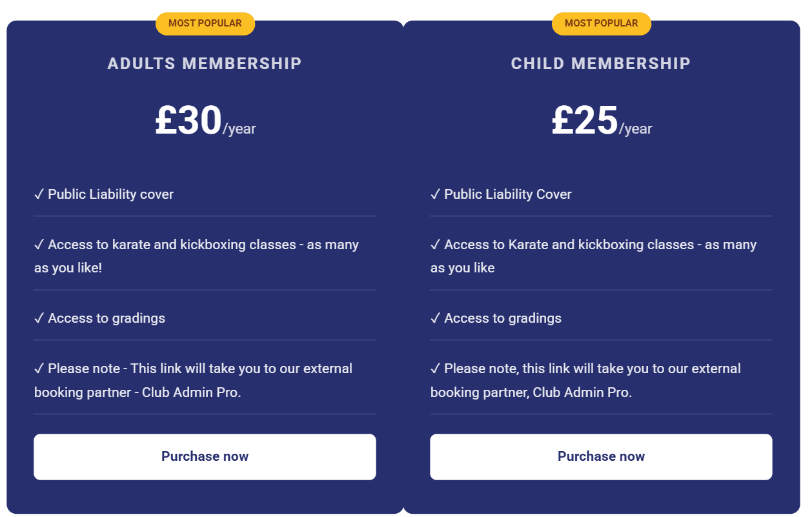Click '/year' label next to £25
This screenshot has height=517, width=812.
pos(636,128)
